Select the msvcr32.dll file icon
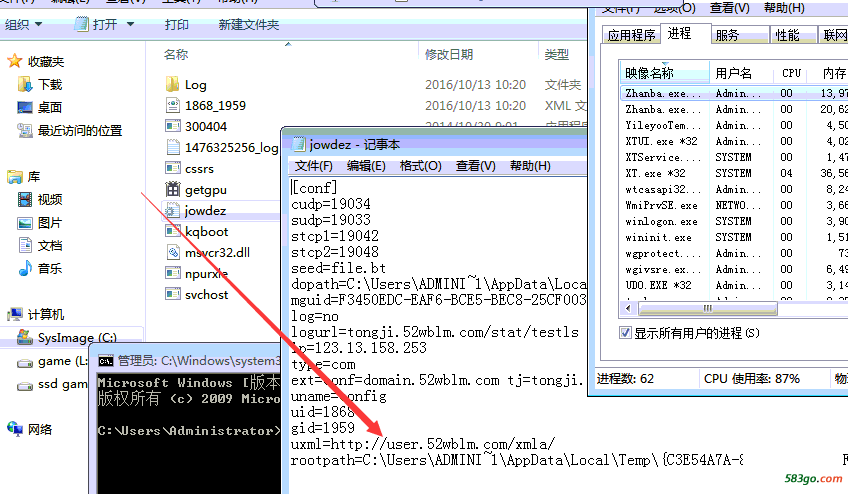The height and width of the screenshot is (494, 848). click(x=170, y=253)
